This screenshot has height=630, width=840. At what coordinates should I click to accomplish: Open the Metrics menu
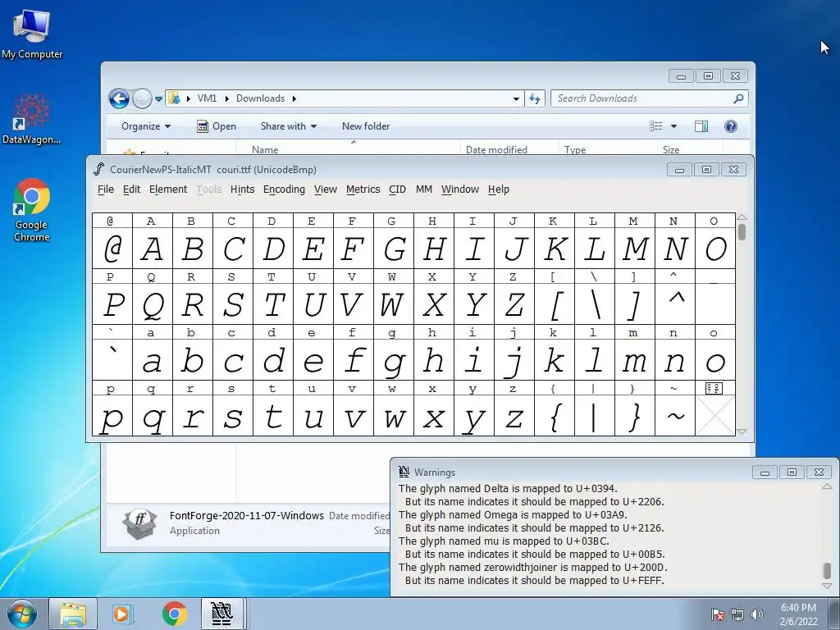point(363,189)
